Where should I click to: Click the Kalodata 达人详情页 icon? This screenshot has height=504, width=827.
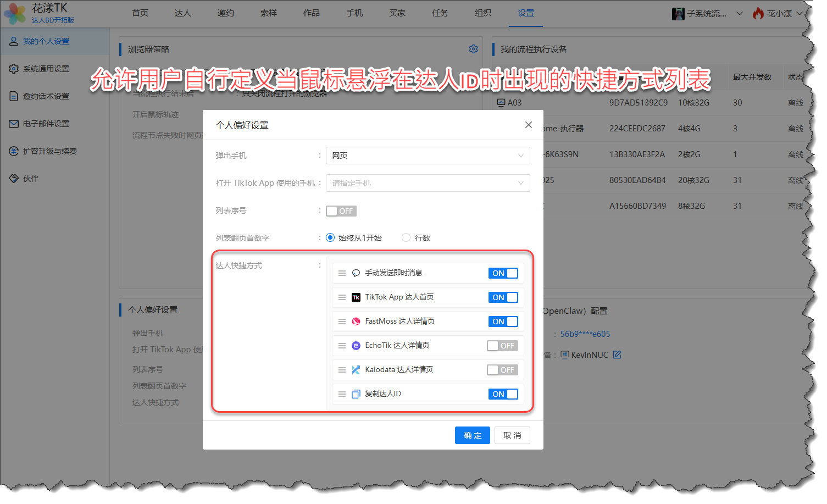(356, 370)
